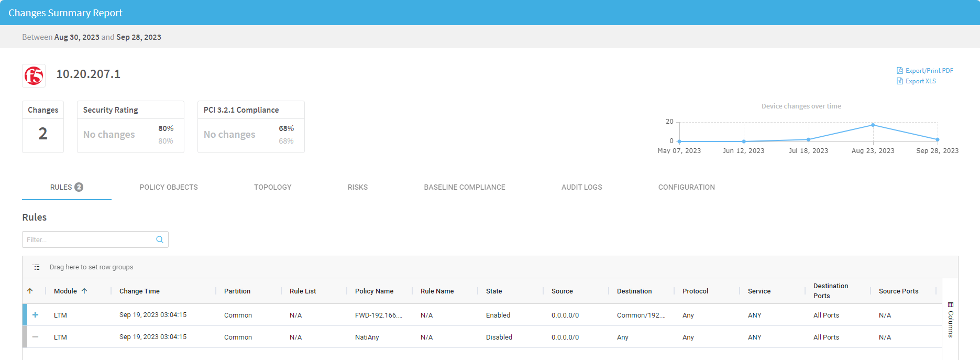Click the search magnifier icon in filter
Viewport: 980px width, 360px height.
(x=160, y=239)
